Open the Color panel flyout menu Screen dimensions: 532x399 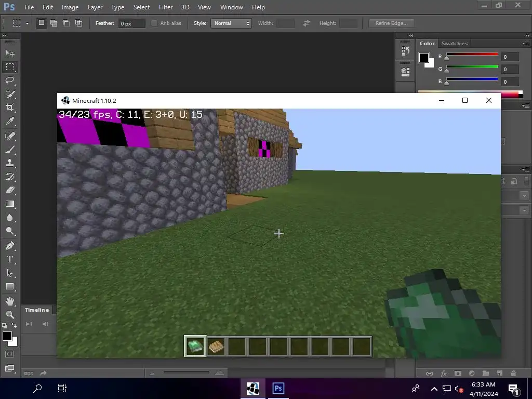[526, 44]
